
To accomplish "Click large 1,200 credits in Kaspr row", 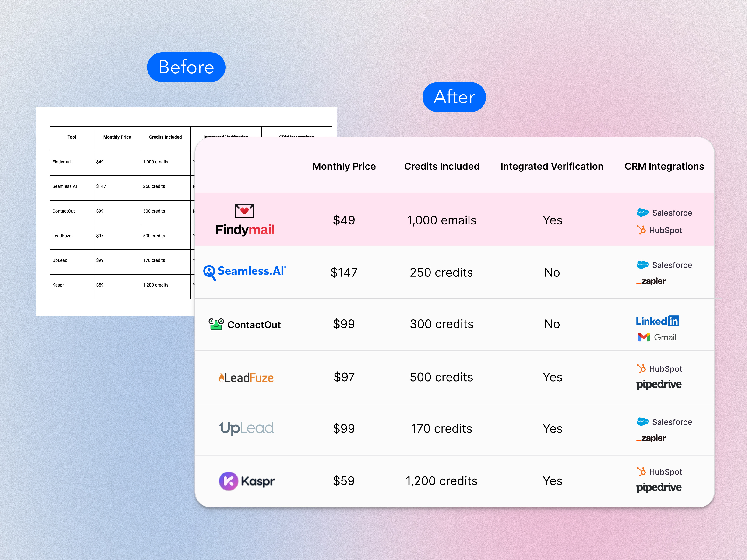I will pos(441,481).
